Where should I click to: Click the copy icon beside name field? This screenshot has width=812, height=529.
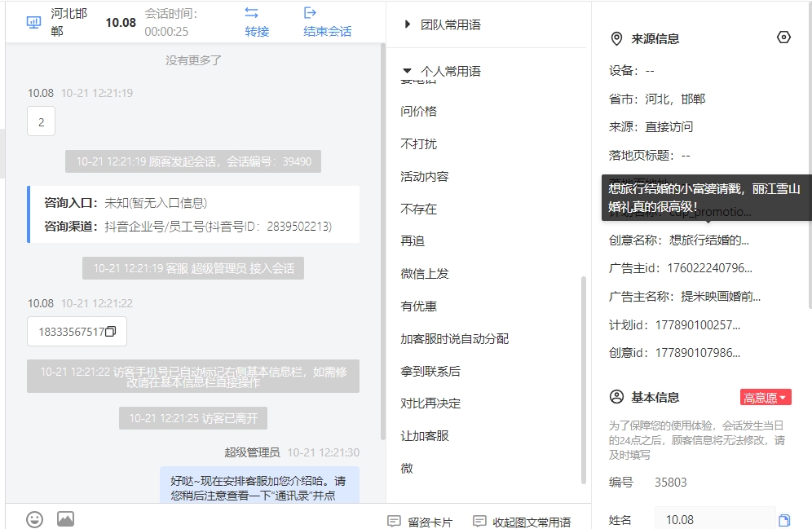click(x=784, y=520)
